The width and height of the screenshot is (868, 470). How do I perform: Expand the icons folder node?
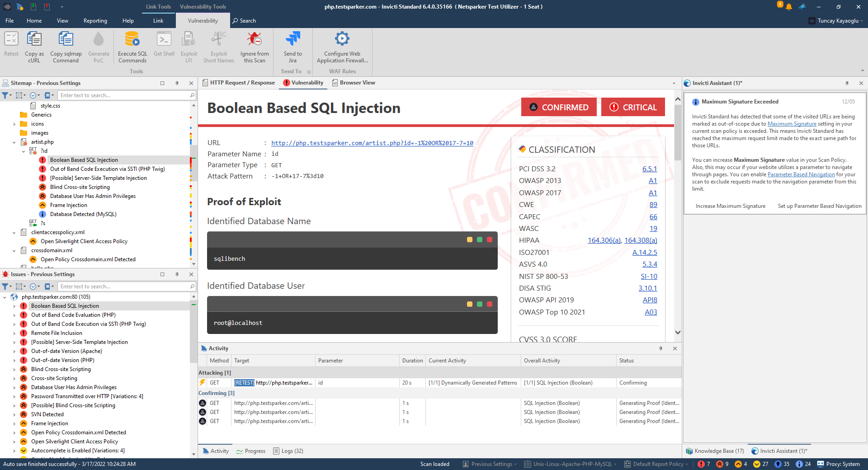tap(14, 124)
